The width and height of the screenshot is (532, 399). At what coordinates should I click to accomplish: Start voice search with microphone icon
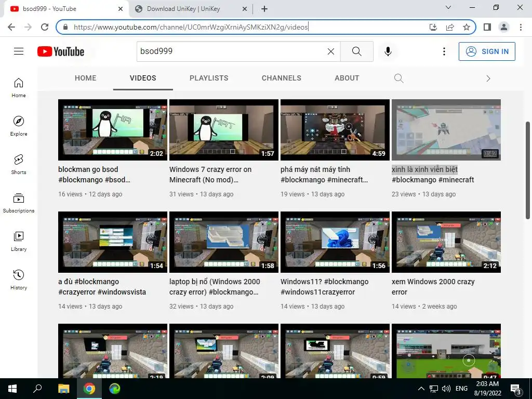[x=388, y=51]
